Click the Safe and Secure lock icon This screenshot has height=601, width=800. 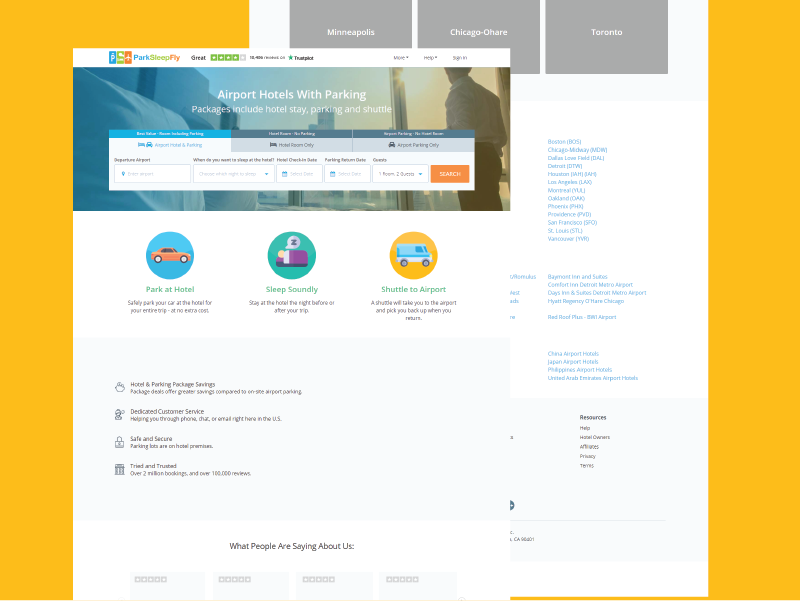120,441
